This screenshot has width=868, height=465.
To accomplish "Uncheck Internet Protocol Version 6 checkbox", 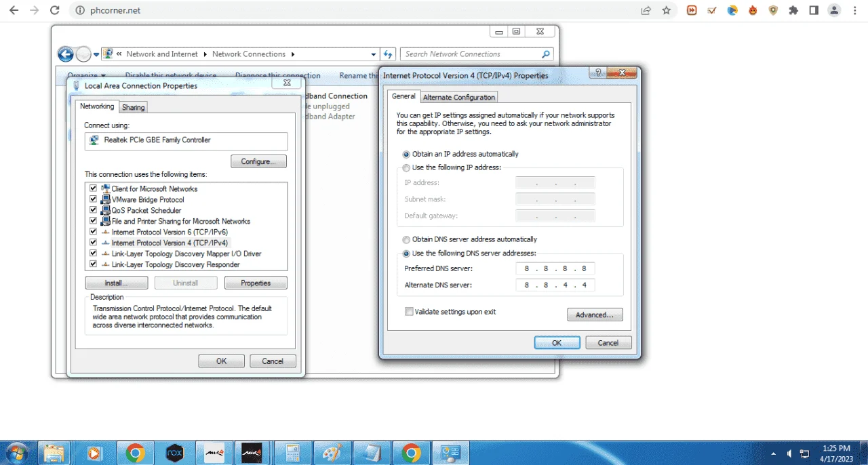I will [93, 232].
